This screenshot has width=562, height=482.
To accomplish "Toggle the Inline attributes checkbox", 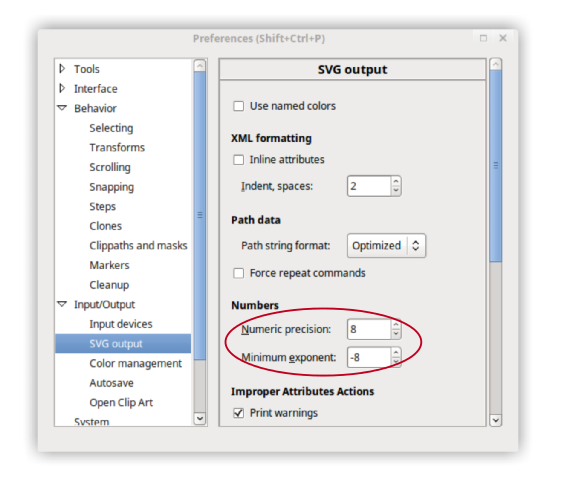I will 239,159.
